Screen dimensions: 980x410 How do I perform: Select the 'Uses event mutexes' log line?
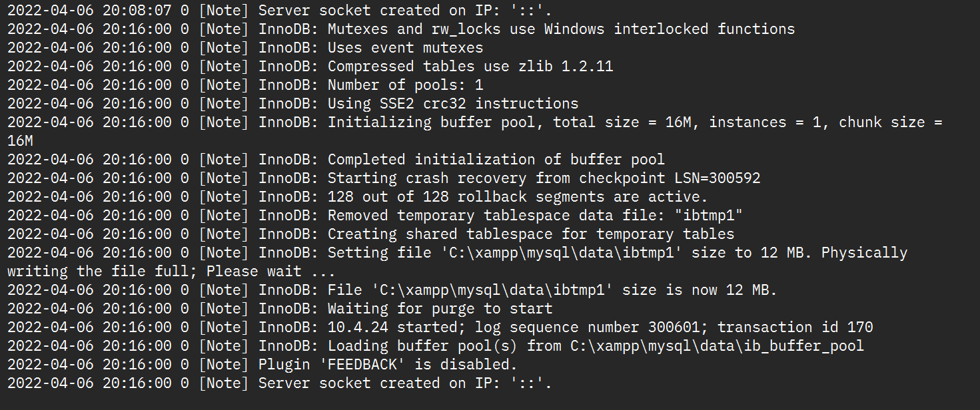point(245,48)
